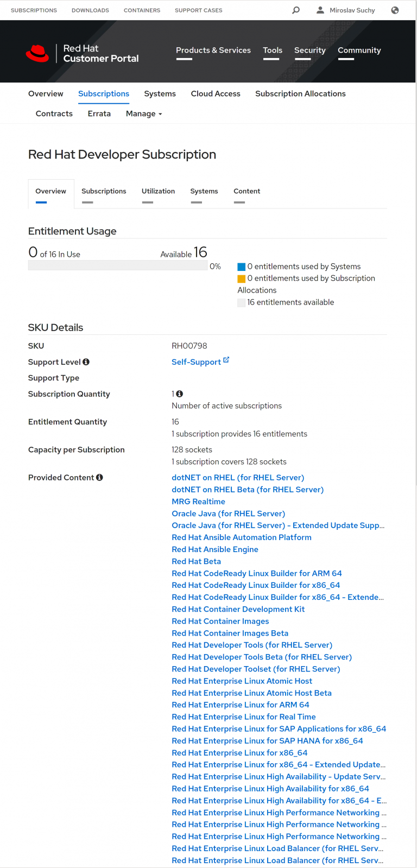The height and width of the screenshot is (868, 417).
Task: Click the Red Hat fedora logo
Action: click(x=37, y=53)
